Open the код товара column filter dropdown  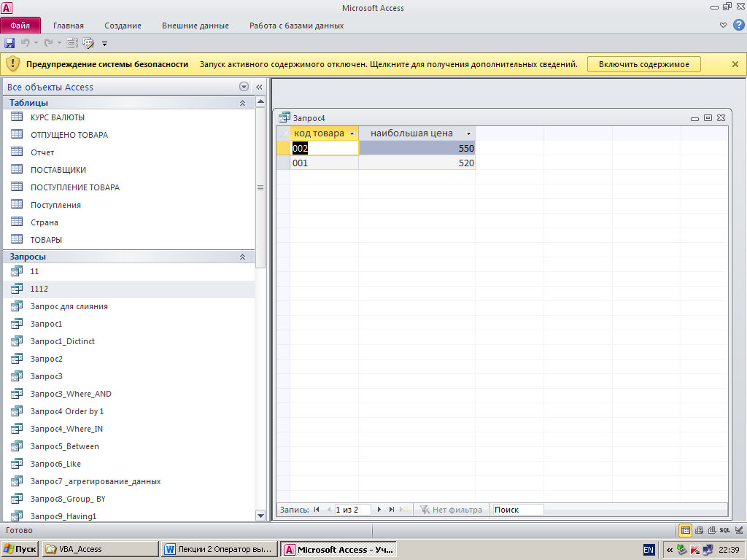352,134
